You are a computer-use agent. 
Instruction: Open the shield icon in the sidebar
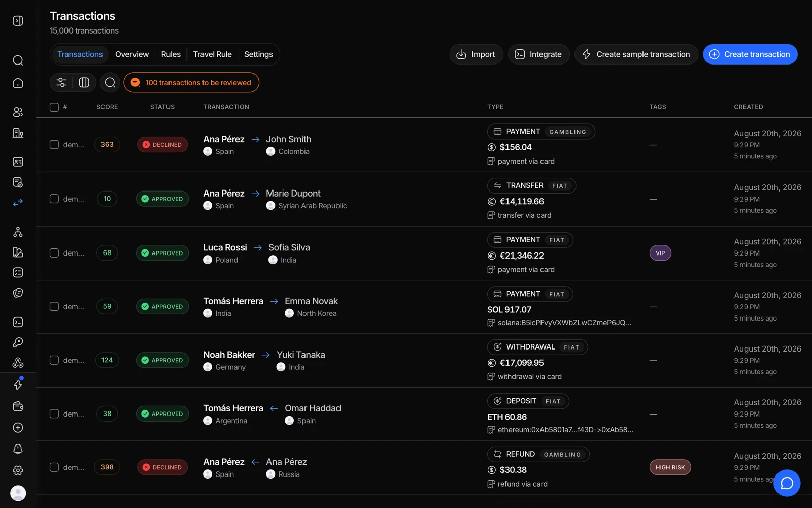[18, 293]
